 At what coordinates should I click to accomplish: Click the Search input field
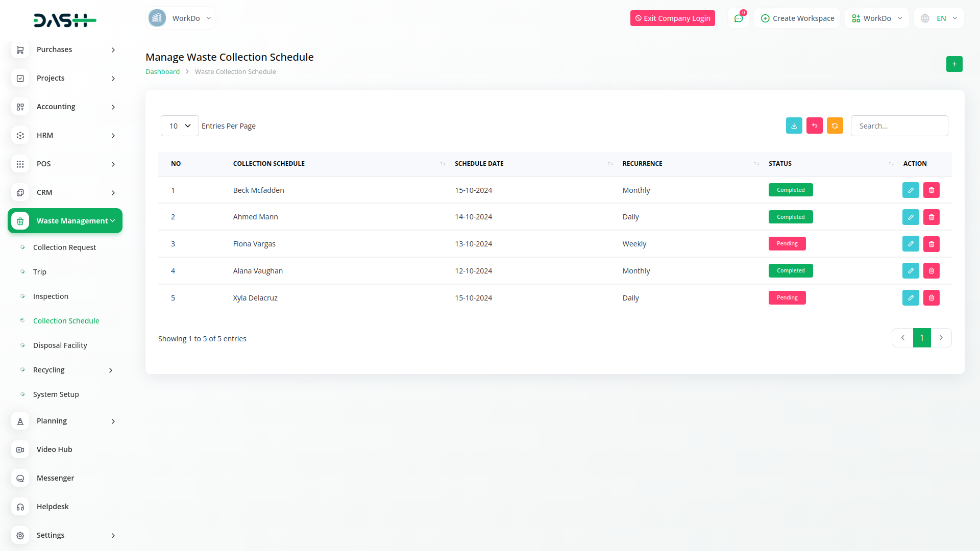point(899,126)
